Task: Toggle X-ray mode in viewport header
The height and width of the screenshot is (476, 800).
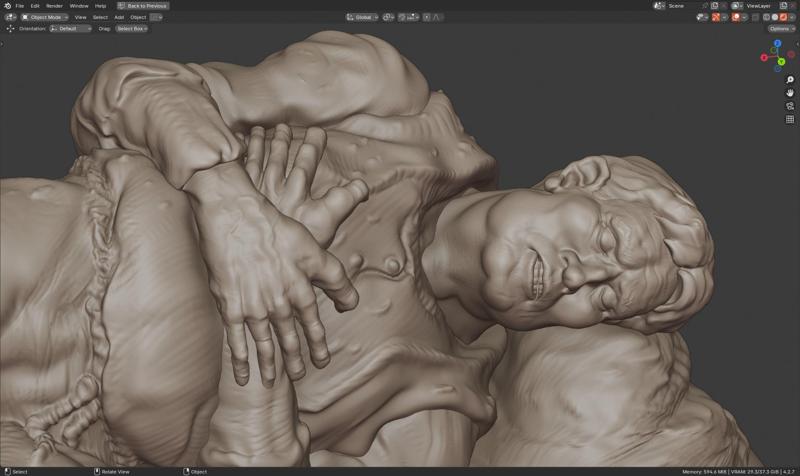Action: (755, 17)
